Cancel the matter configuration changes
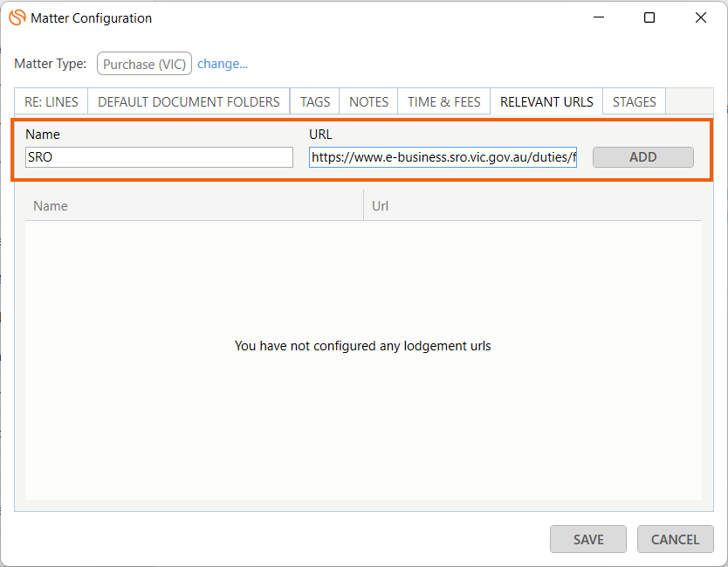Viewport: 728px width, 567px height. point(675,539)
